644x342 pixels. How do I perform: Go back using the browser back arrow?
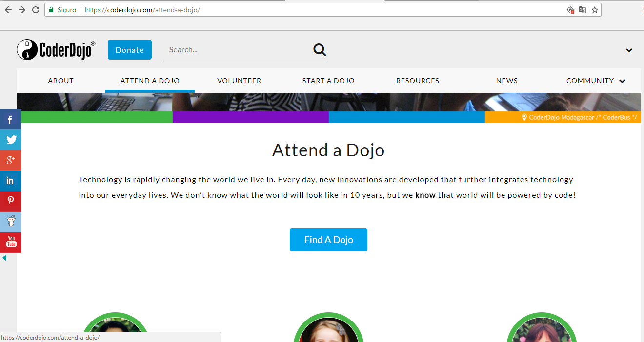click(x=8, y=10)
